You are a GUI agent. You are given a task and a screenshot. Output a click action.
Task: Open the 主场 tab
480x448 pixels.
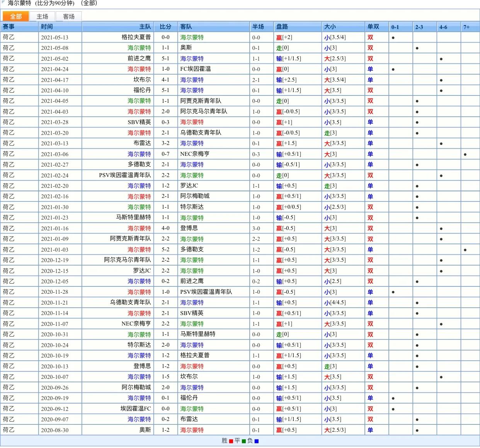pyautogui.click(x=42, y=16)
